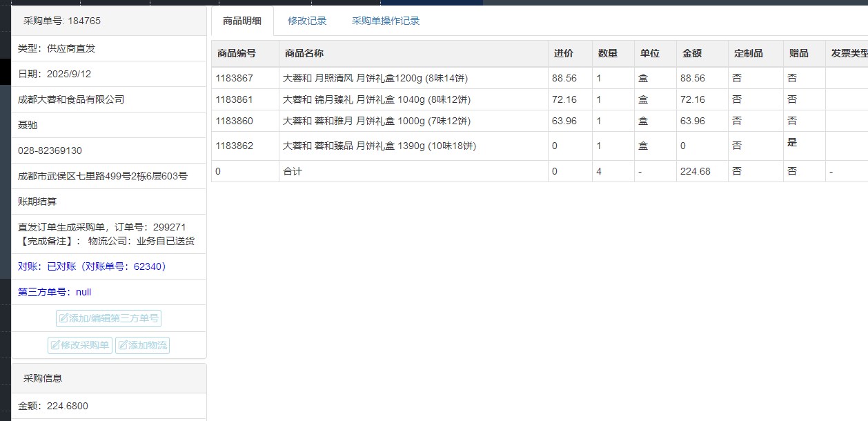Click the pencil icon on 添加物流

122,346
